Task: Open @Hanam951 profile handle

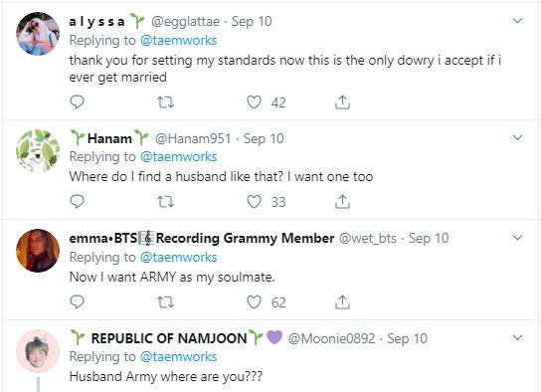Action: click(193, 138)
